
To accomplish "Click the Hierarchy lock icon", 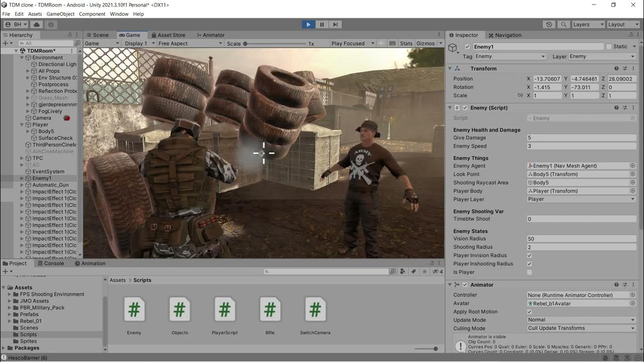I will coord(70,35).
